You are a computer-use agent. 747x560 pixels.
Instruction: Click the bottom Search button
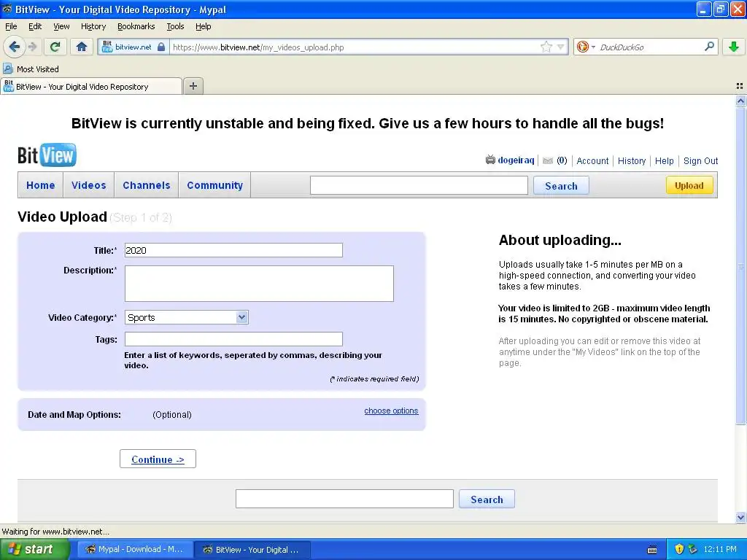tap(487, 499)
